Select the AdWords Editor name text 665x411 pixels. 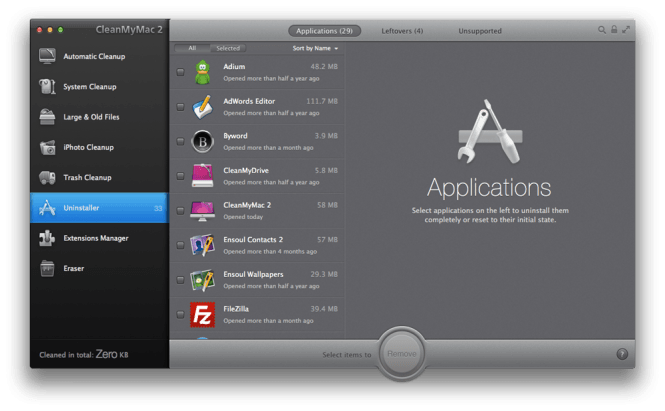point(249,101)
